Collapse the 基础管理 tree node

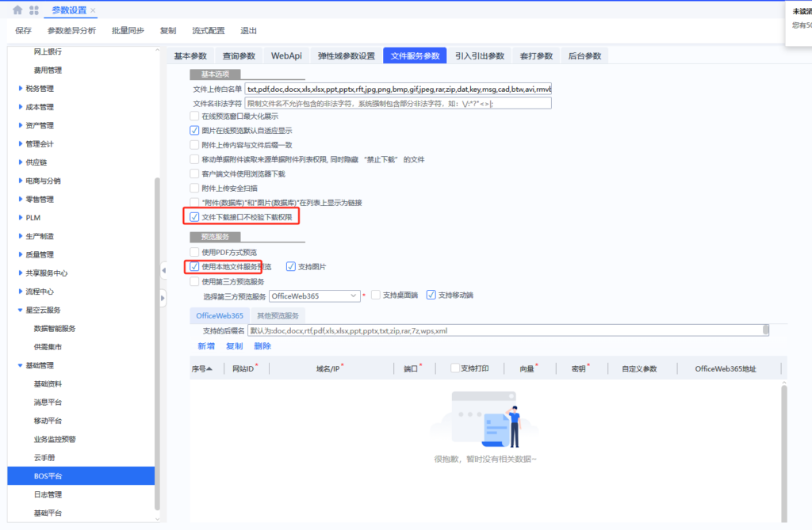[21, 365]
